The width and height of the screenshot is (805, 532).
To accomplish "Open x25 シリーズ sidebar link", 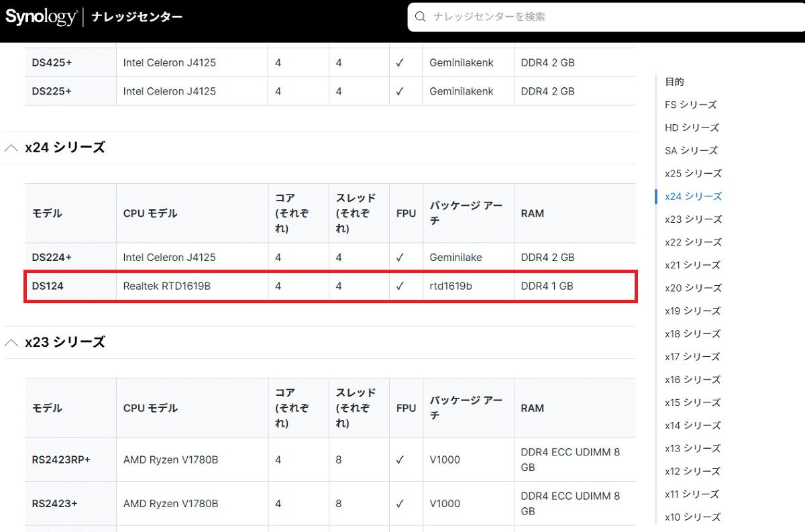I will (693, 173).
